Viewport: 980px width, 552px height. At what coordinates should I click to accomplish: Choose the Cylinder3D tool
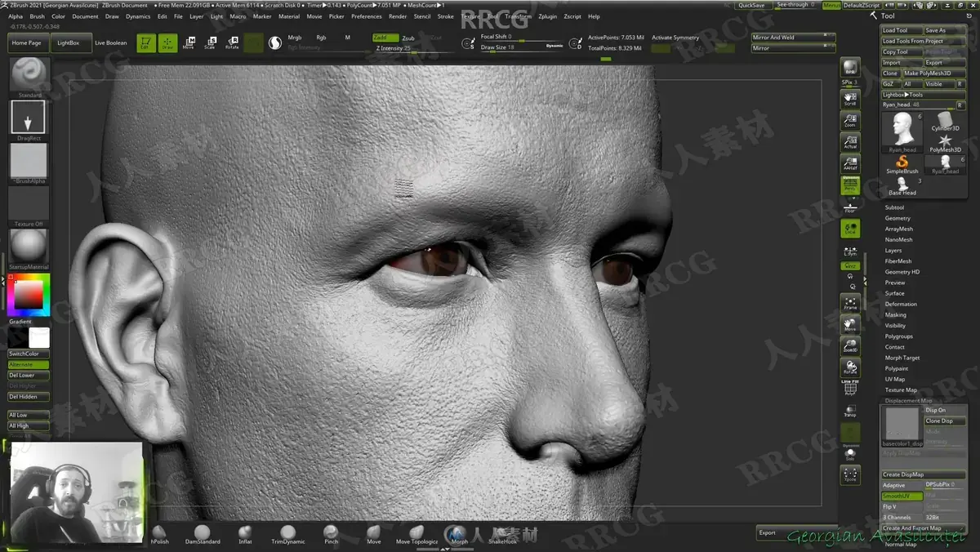pos(946,122)
